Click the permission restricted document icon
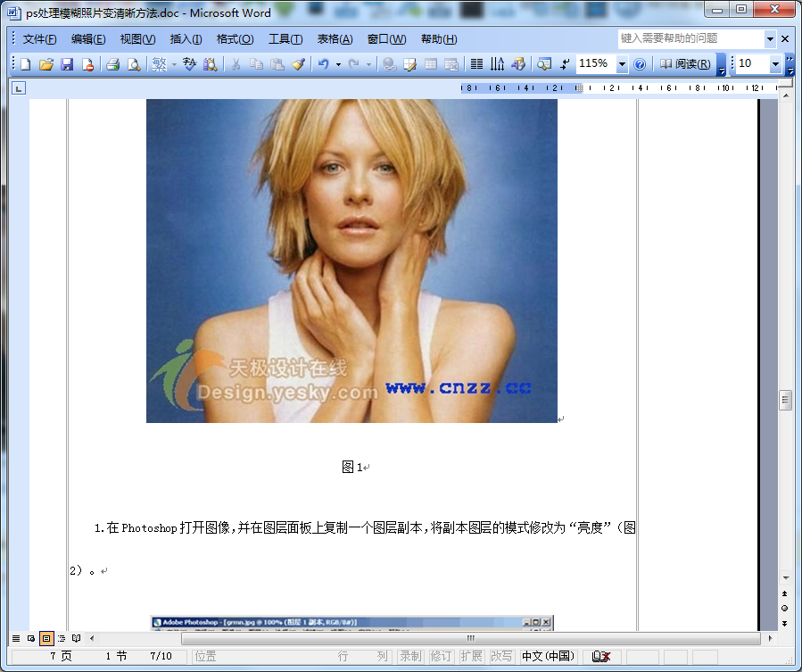The width and height of the screenshot is (802, 672). click(x=87, y=64)
